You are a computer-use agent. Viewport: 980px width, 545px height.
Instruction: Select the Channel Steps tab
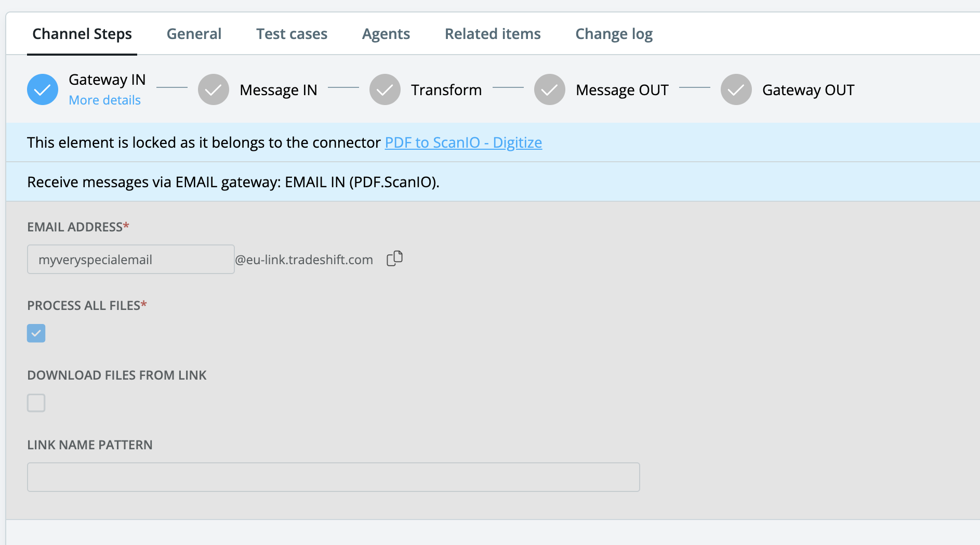click(x=82, y=34)
